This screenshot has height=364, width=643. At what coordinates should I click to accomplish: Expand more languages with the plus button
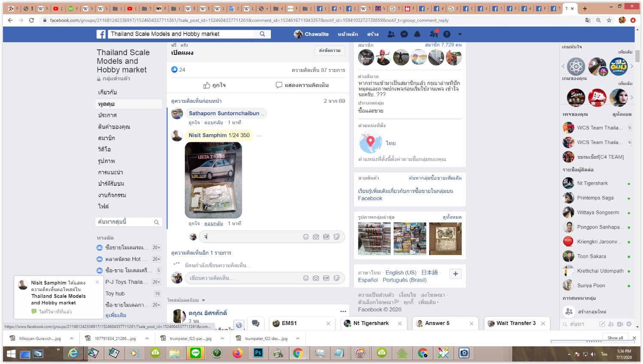point(455,274)
